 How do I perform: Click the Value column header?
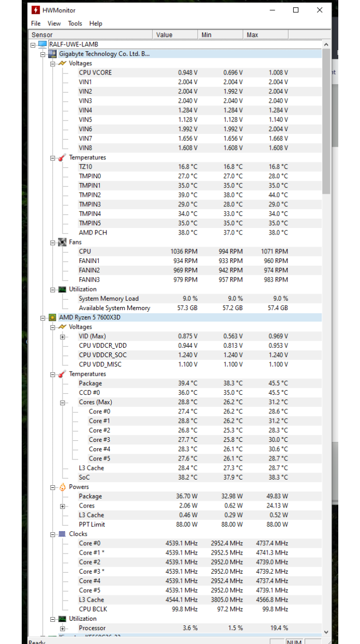[175, 35]
